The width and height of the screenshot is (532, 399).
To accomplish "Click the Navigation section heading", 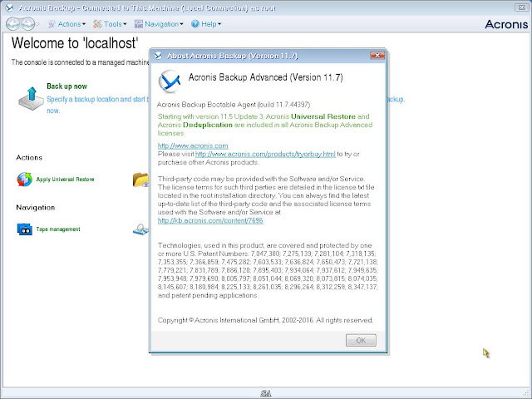I will point(36,207).
